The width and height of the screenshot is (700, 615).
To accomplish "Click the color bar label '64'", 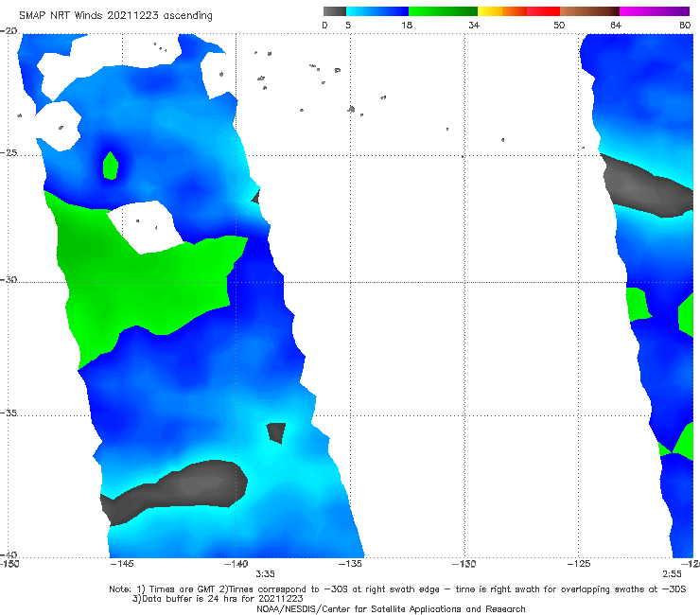I will click(616, 25).
